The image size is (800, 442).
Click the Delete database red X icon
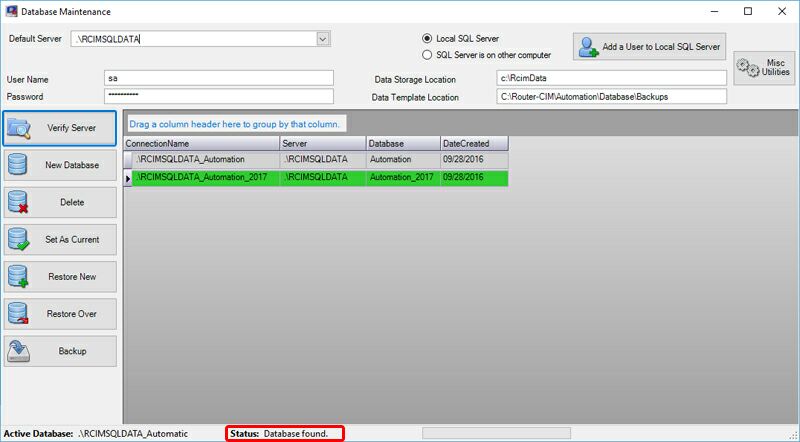[x=19, y=203]
